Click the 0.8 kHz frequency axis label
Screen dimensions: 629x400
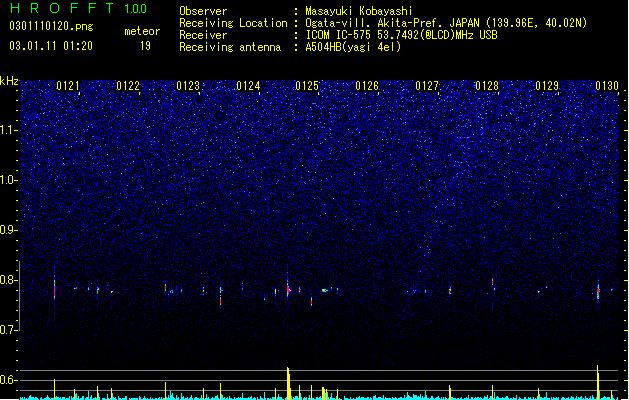click(x=8, y=280)
